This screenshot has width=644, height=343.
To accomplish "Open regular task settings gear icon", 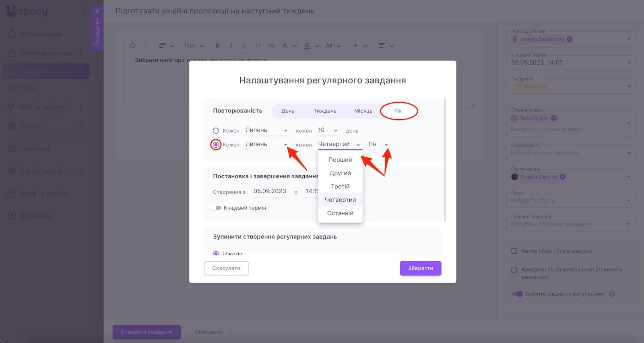I will [612, 294].
